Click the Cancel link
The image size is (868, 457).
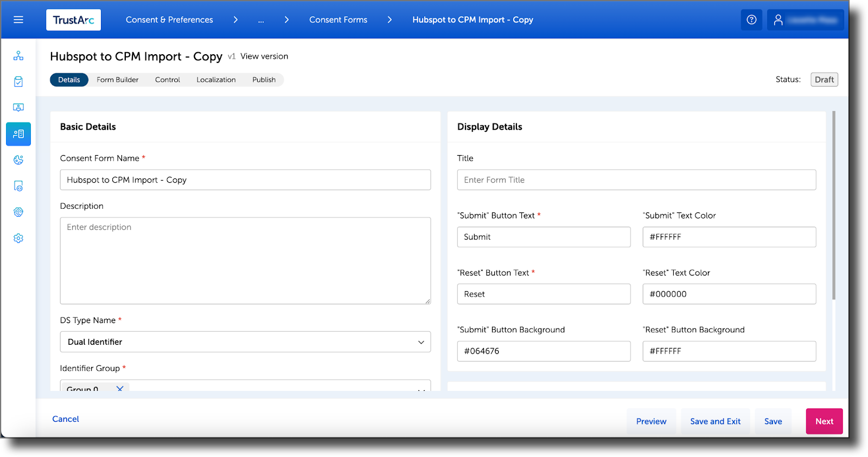66,419
